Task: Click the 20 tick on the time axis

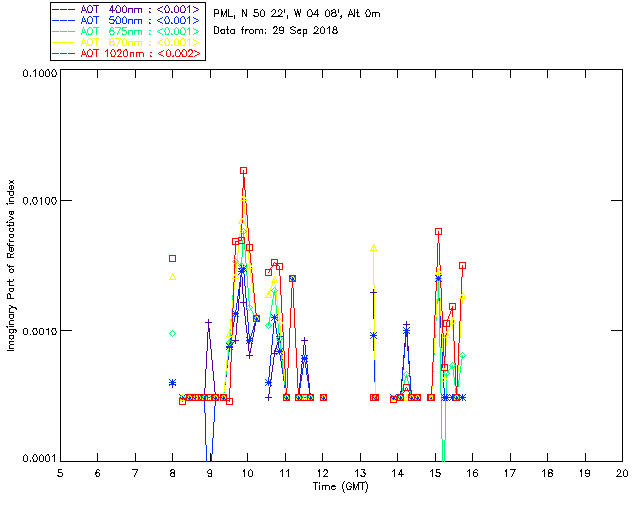Action: tap(622, 473)
